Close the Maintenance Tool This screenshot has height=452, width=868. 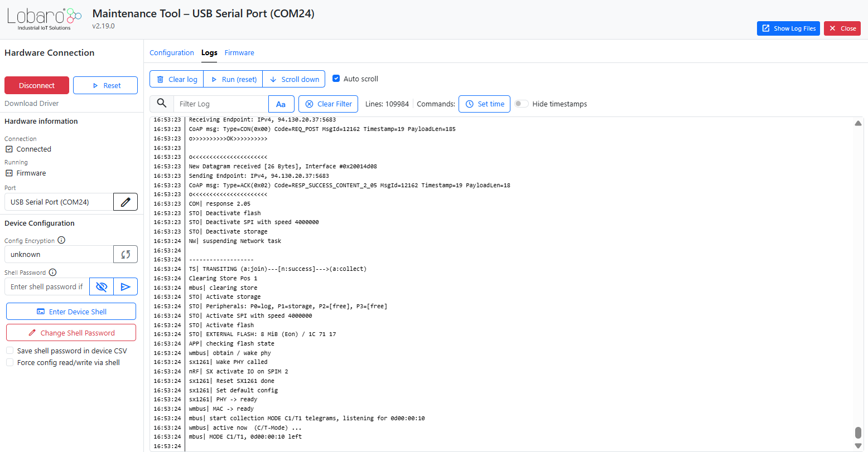pos(842,28)
